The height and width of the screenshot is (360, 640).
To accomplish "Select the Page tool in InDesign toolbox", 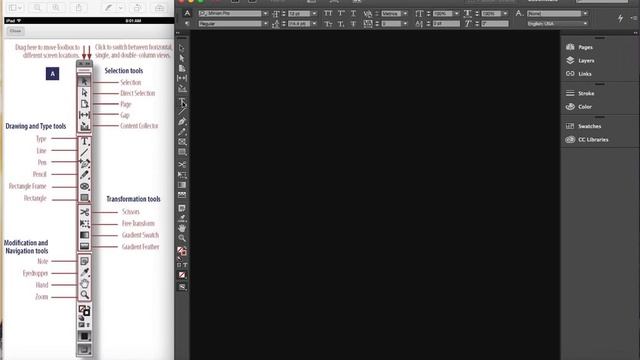I will point(182,68).
